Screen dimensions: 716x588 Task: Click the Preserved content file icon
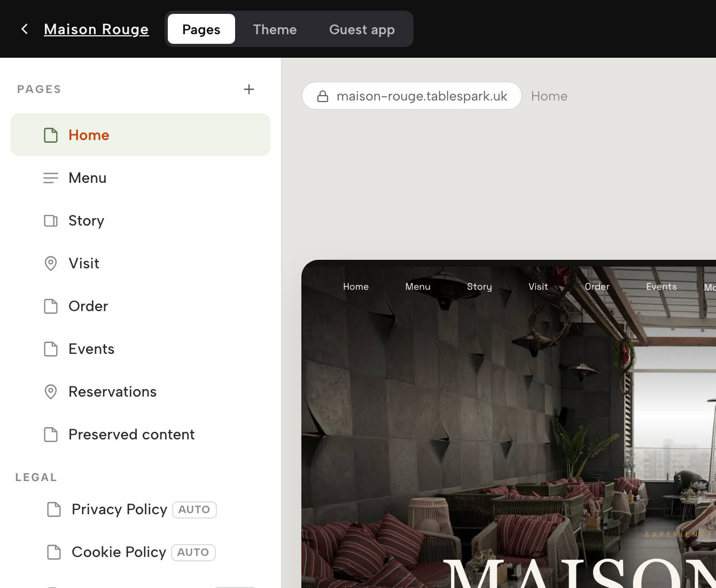(x=51, y=435)
